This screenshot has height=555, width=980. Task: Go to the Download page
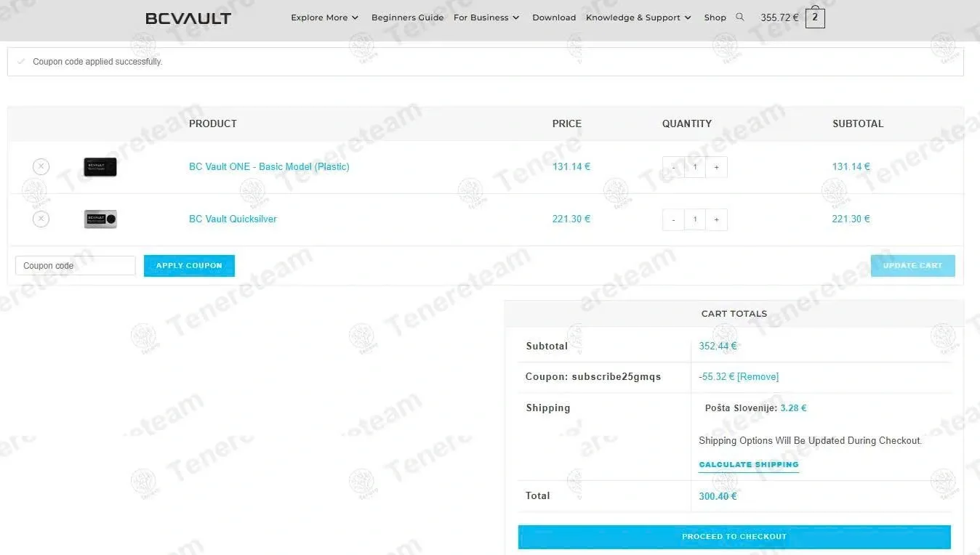554,17
